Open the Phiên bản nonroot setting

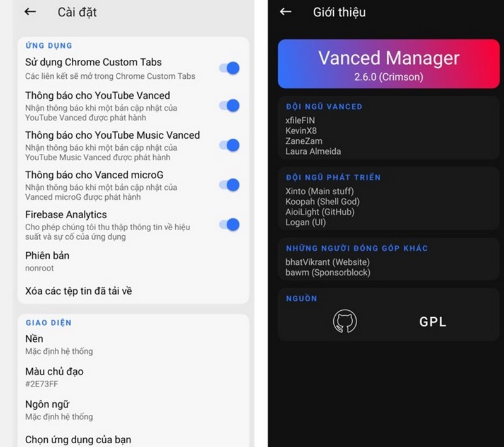coord(133,262)
